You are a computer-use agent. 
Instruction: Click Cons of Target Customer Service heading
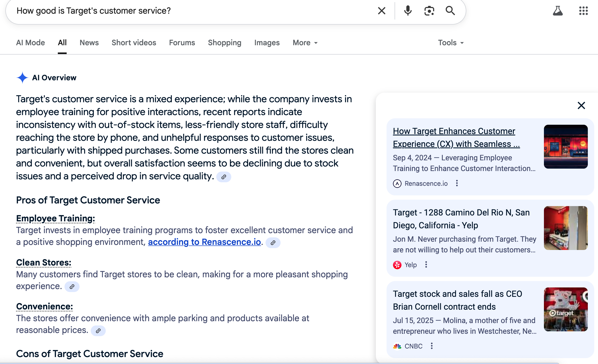click(90, 354)
